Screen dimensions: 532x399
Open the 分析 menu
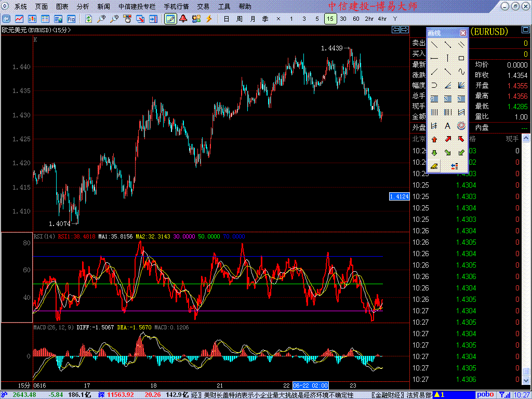[83, 6]
